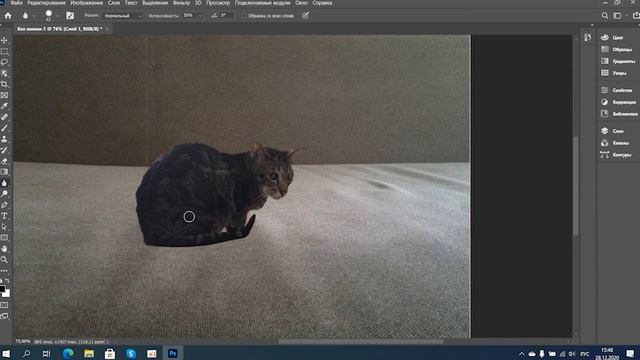
Task: Select the Dodge tool
Action: (4, 194)
